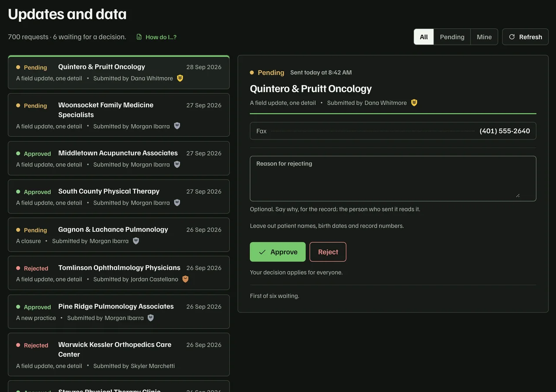The height and width of the screenshot is (392, 556).
Task: Click the checkmark icon on Approve
Action: tap(262, 252)
